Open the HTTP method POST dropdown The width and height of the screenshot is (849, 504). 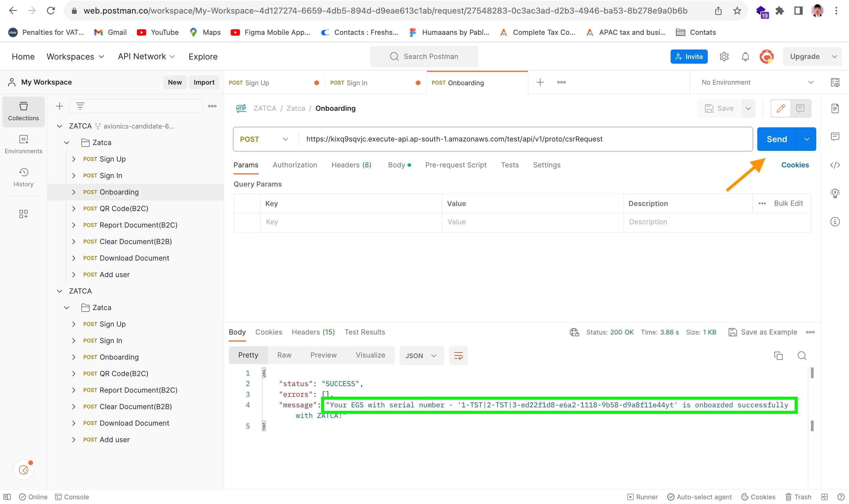tap(264, 139)
